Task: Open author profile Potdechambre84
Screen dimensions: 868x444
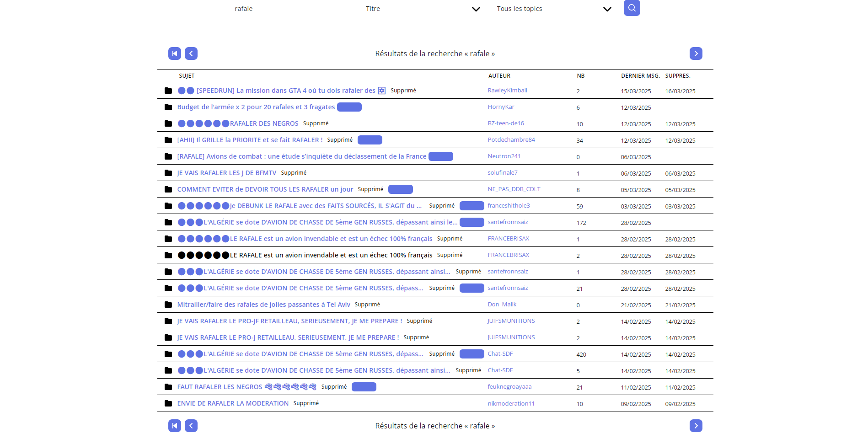Action: coord(511,140)
